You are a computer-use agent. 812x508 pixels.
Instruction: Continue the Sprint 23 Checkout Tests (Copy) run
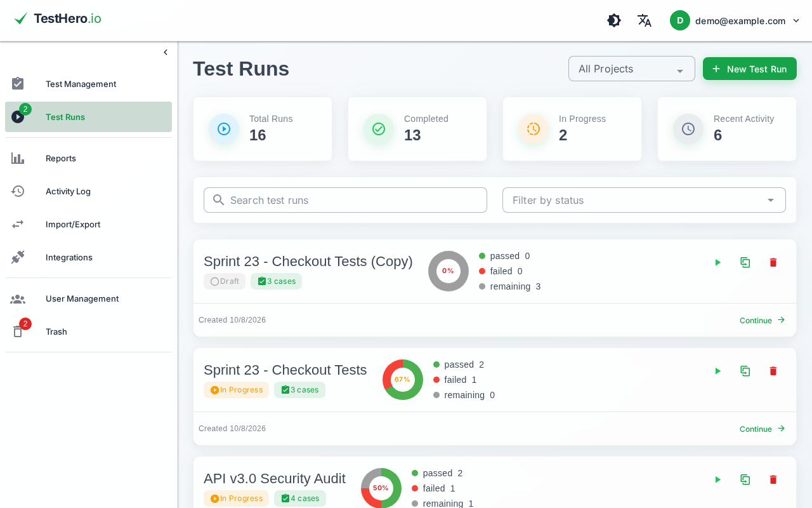[x=763, y=320]
